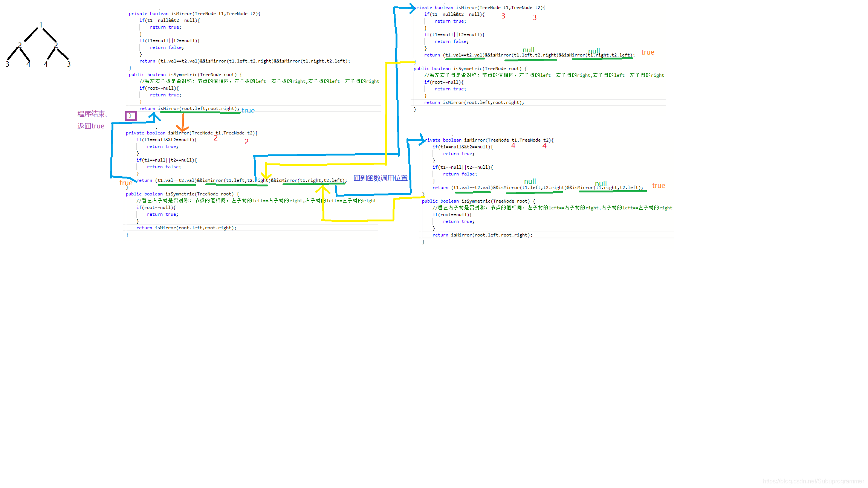Viewport: 868px width, 488px height.
Task: Click the isMirror signature in the block with red 3s
Action: [x=480, y=8]
